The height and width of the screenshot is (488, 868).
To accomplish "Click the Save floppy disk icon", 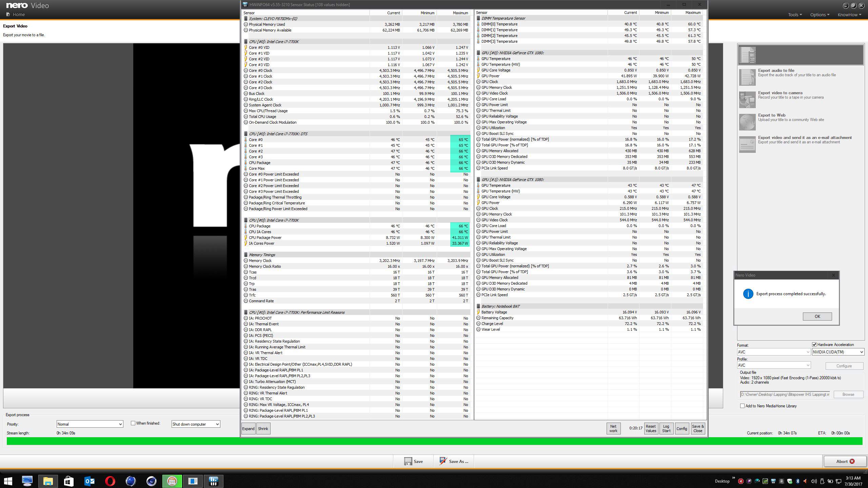I will [408, 461].
